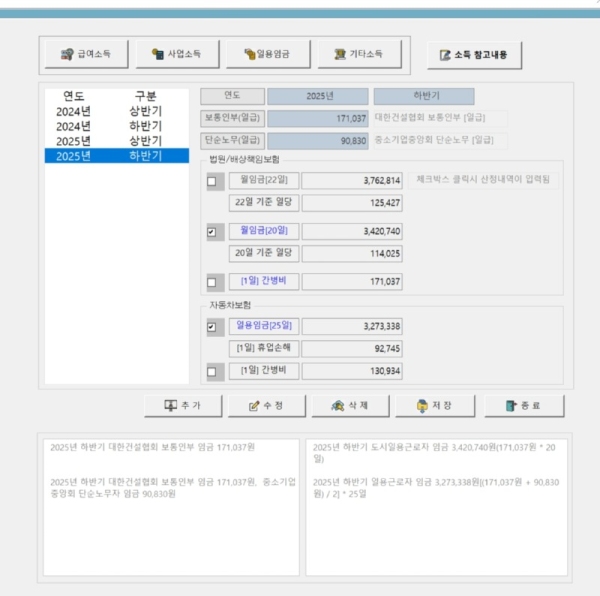Click the 22일 기준 일당 value 125,427
This screenshot has height=596, width=600.
point(352,203)
